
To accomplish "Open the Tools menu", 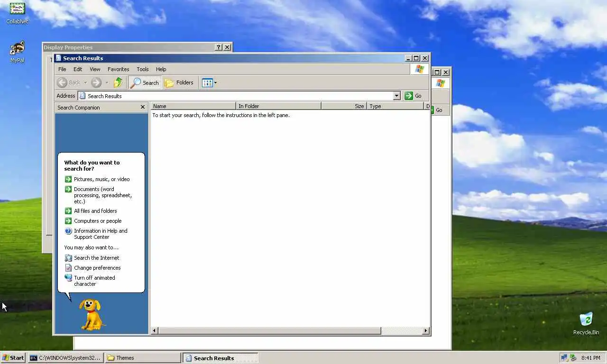I will pos(142,69).
